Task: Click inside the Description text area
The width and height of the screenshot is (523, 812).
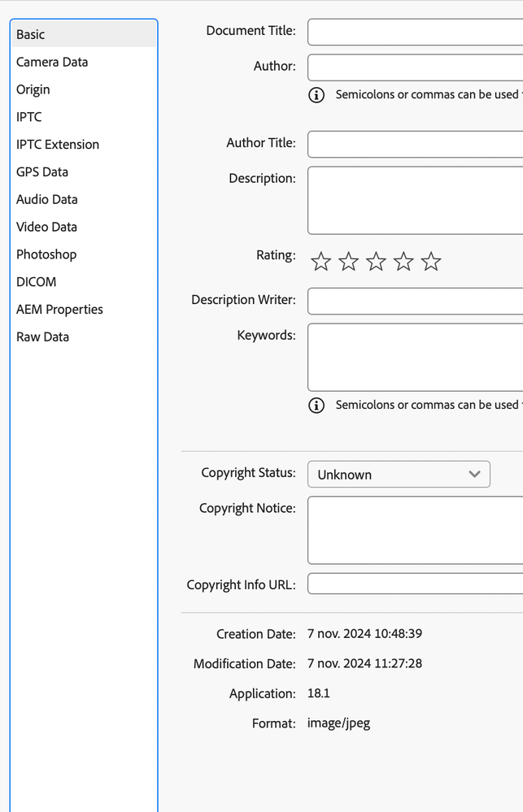Action: coord(415,200)
